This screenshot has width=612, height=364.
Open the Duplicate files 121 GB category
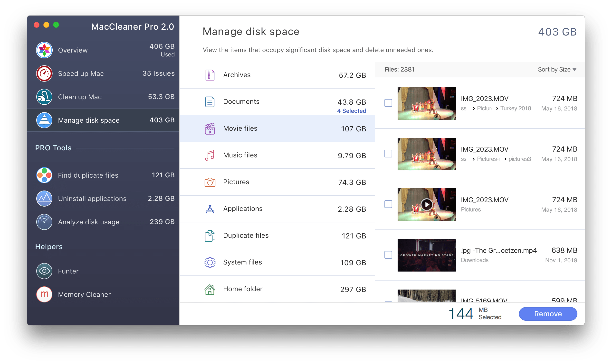tap(277, 236)
